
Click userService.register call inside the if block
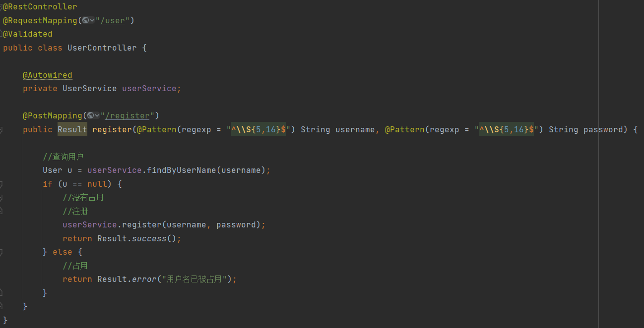112,225
